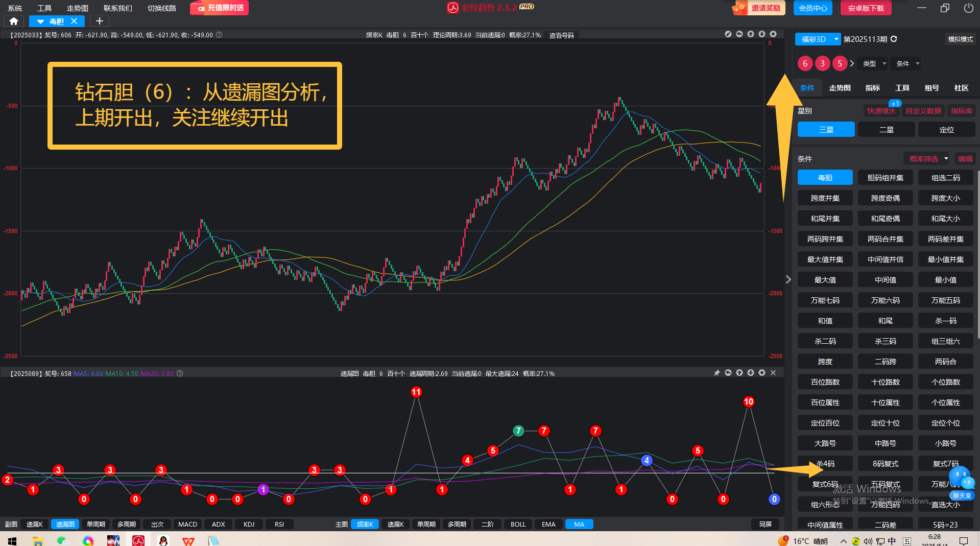Switch to the 社区 tab

pyautogui.click(x=961, y=88)
